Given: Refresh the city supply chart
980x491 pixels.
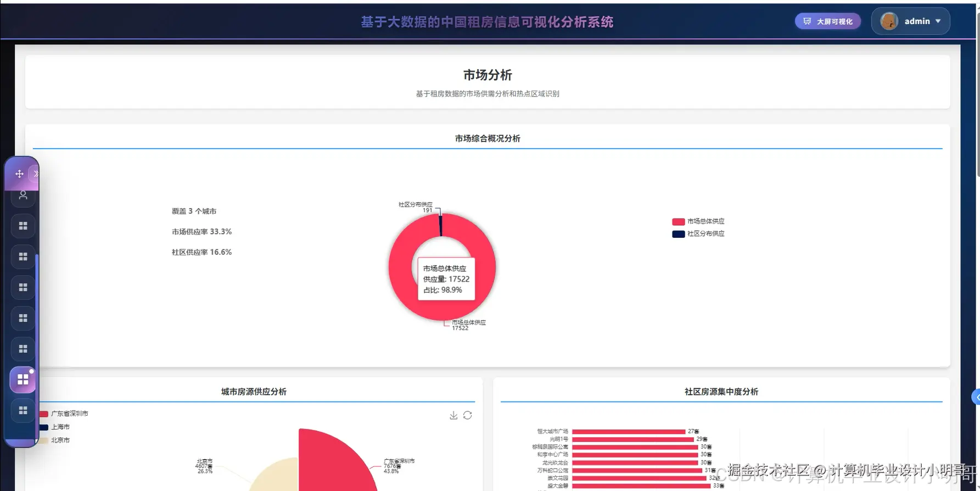Looking at the screenshot, I should point(468,415).
